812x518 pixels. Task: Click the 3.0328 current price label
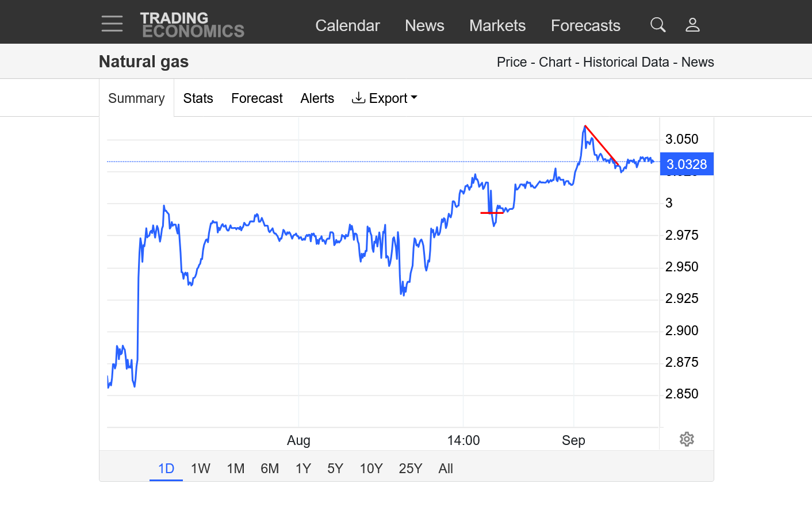point(687,164)
